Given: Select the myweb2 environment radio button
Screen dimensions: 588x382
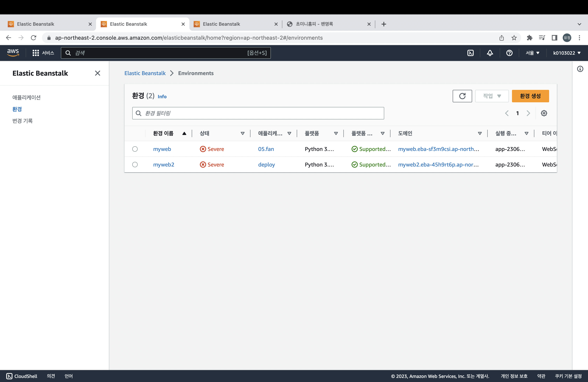Looking at the screenshot, I should click(135, 165).
